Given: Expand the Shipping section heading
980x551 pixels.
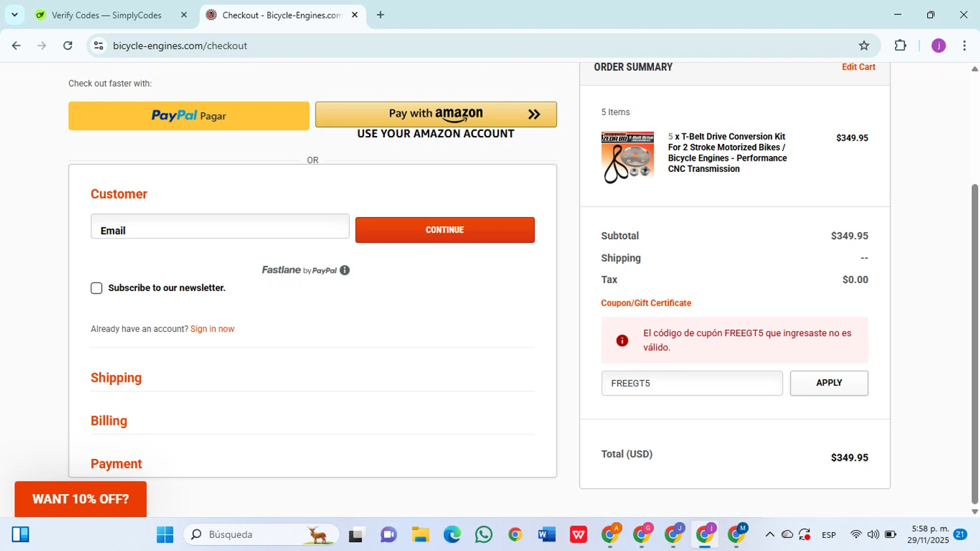Looking at the screenshot, I should point(116,378).
